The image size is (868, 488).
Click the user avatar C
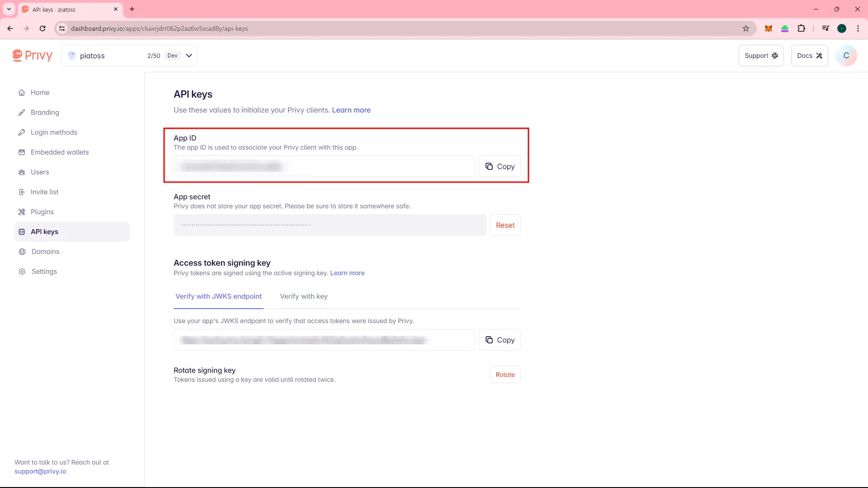[x=846, y=56]
